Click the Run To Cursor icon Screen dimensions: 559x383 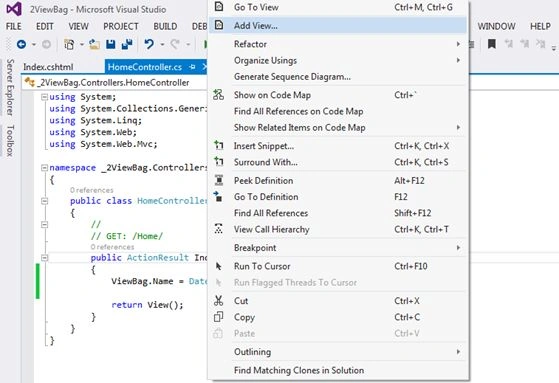coord(219,266)
